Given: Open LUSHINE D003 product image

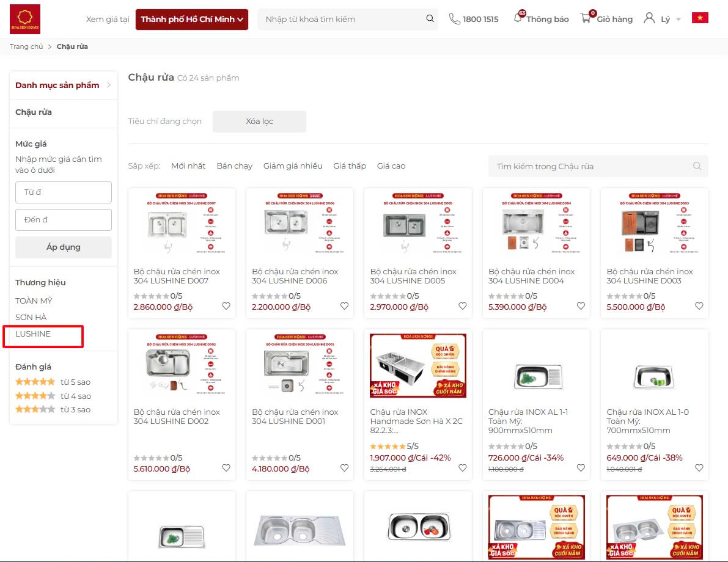Looking at the screenshot, I should [655, 224].
